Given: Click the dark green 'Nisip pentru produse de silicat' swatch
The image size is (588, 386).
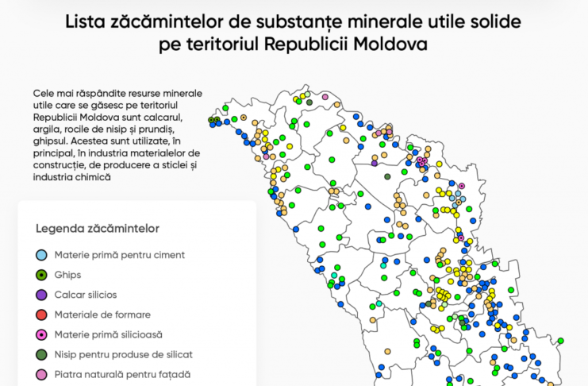Looking at the screenshot, I should click(x=41, y=354).
